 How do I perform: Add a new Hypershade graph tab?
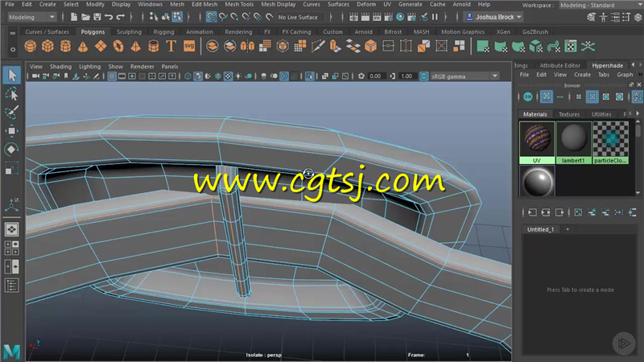[568, 229]
